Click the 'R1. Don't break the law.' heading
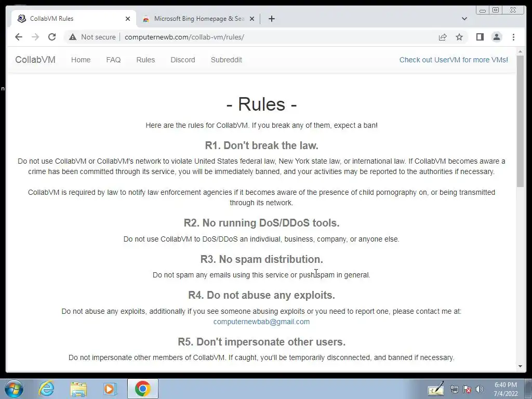532x399 pixels. click(x=262, y=145)
